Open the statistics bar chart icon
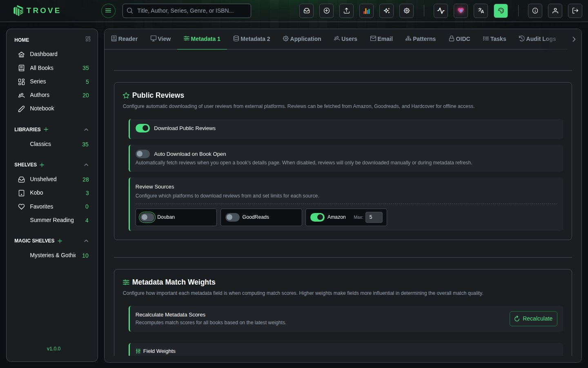This screenshot has height=368, width=588. 367,11
